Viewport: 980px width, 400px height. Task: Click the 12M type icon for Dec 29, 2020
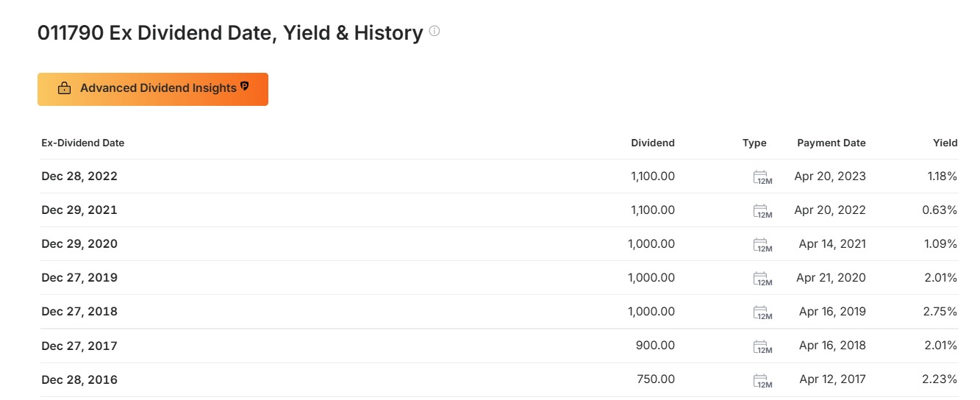click(762, 245)
